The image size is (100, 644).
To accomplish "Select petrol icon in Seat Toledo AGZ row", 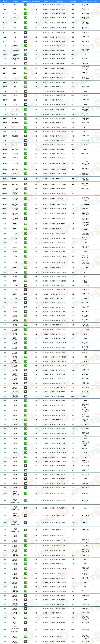I will coord(26,127).
